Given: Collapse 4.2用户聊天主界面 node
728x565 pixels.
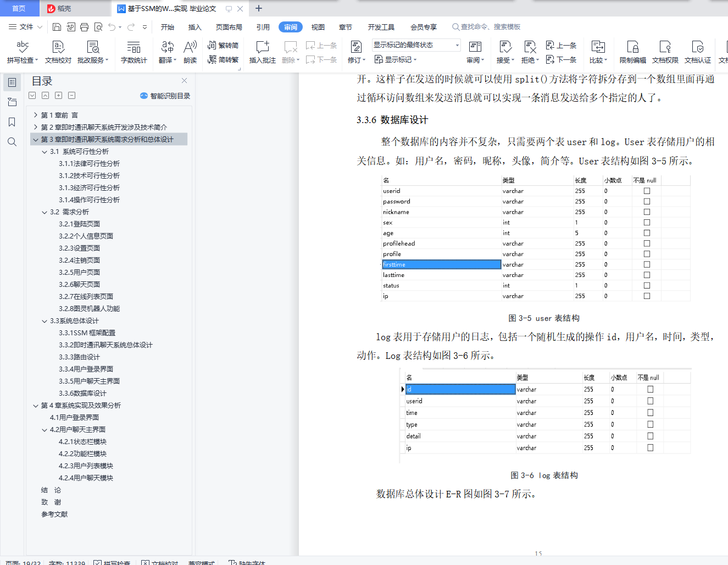Looking at the screenshot, I should point(45,430).
